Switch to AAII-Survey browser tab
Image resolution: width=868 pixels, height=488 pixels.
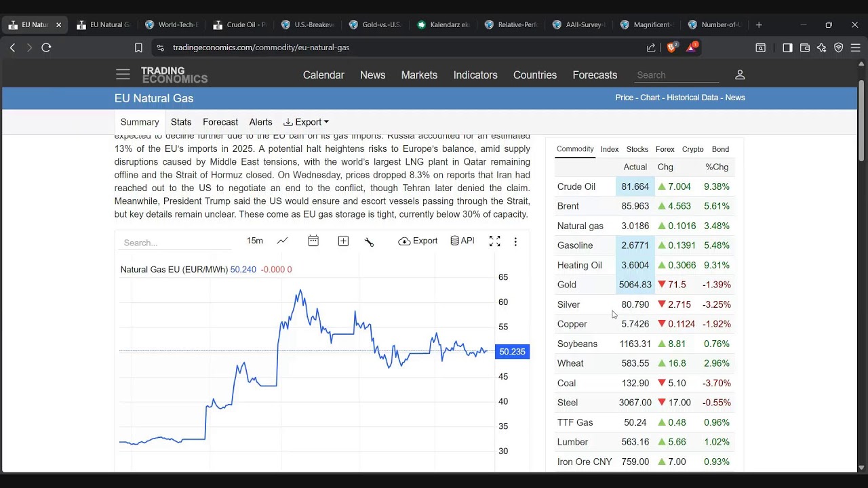point(578,24)
